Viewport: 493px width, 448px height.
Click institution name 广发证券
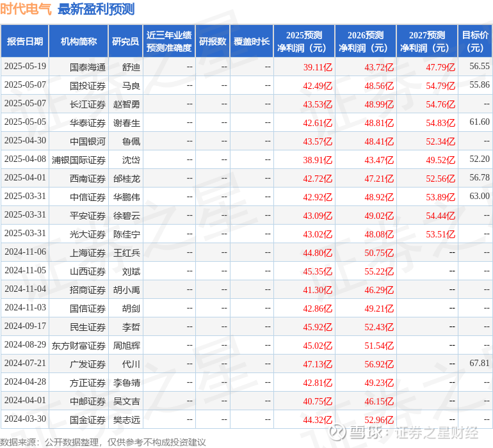[x=88, y=364]
